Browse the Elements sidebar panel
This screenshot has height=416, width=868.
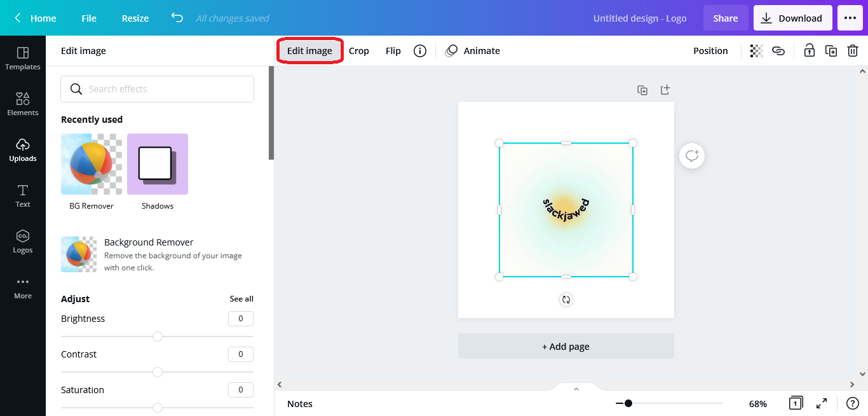click(23, 104)
